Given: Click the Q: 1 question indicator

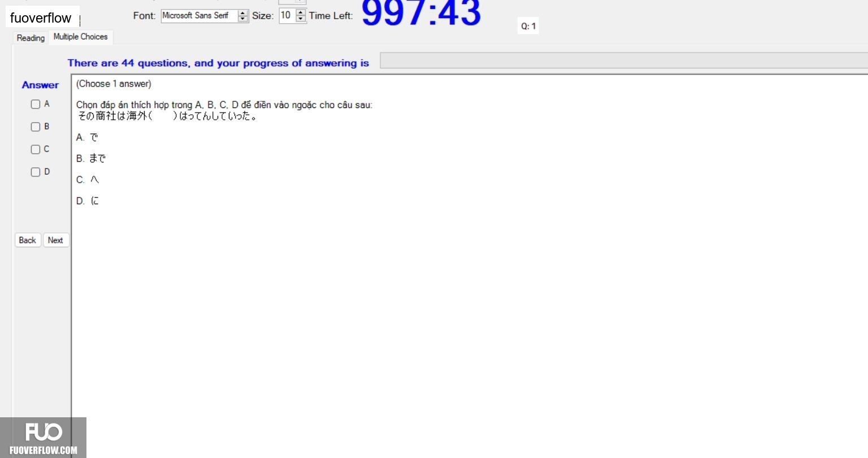Looking at the screenshot, I should pos(528,26).
